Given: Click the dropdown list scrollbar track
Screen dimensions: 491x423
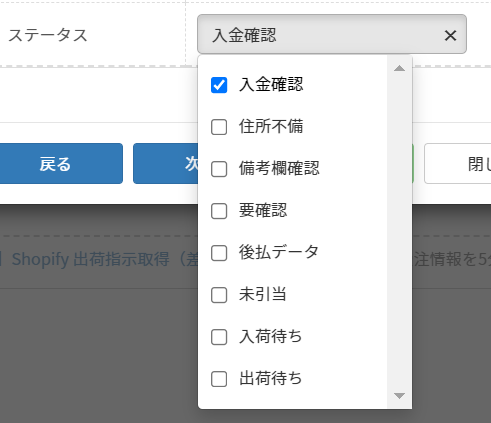Looking at the screenshot, I should [x=399, y=232].
